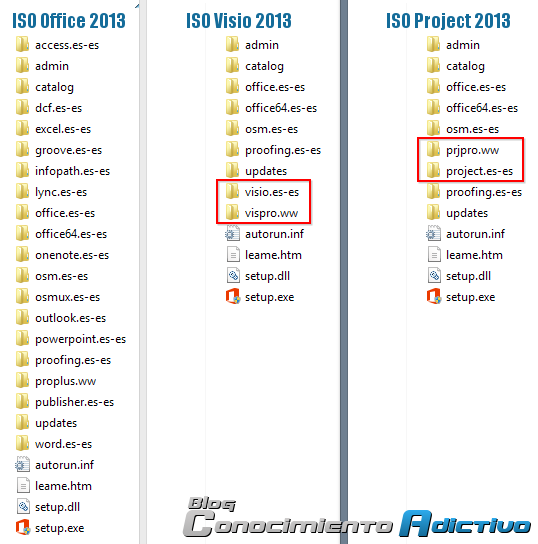Select office.es-es name in ISO Project 2013
Screen dimensions: 538x544
click(476, 87)
